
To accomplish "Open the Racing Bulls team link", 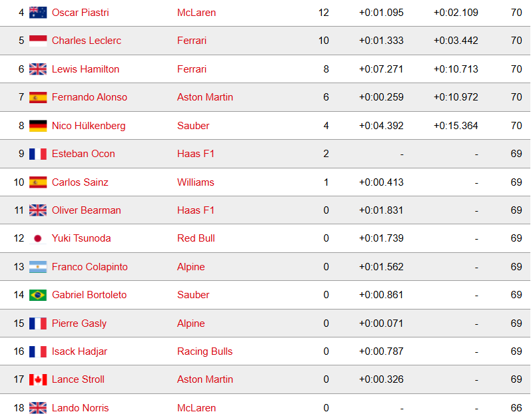I will [x=205, y=351].
